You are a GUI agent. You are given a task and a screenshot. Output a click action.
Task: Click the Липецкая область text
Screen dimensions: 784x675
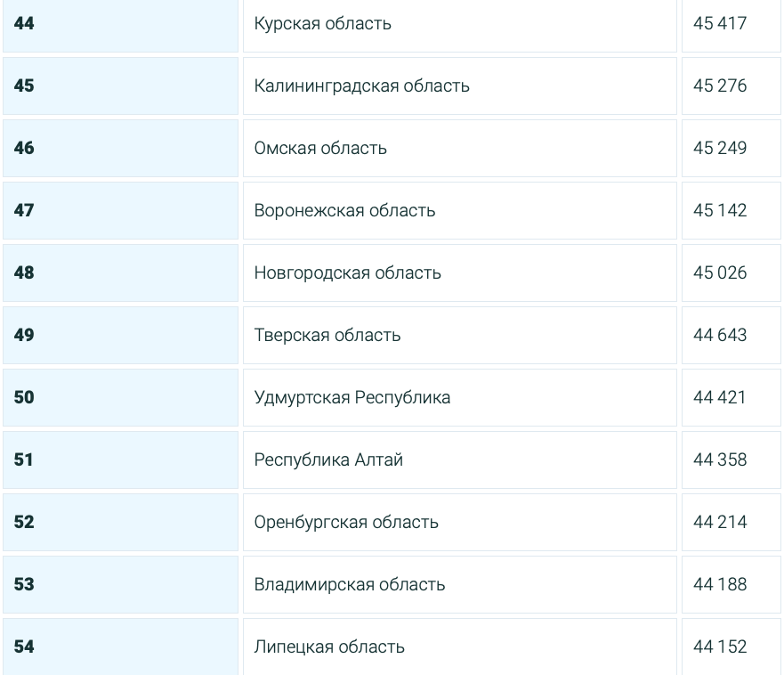(329, 647)
